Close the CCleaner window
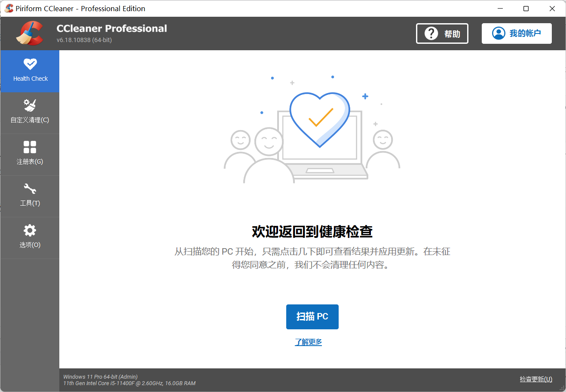This screenshot has width=566, height=392. pyautogui.click(x=552, y=9)
